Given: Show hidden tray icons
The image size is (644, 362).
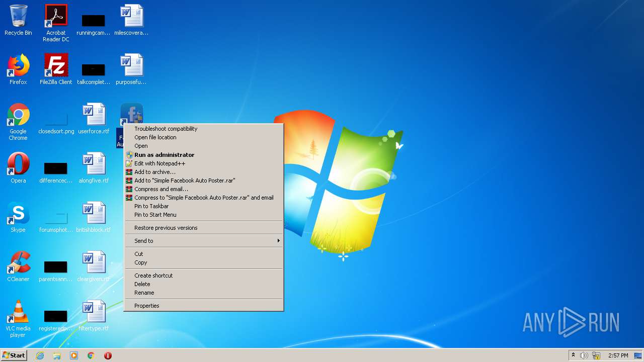Looking at the screenshot, I should point(573,355).
